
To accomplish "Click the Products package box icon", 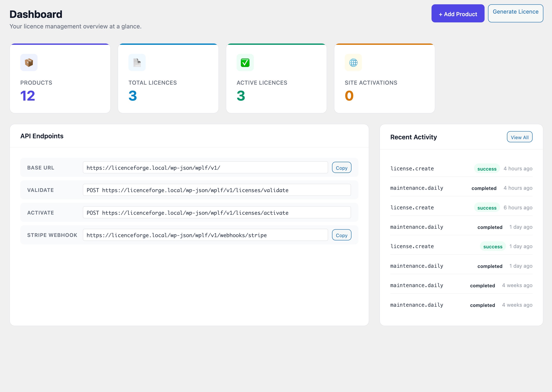I will click(29, 62).
